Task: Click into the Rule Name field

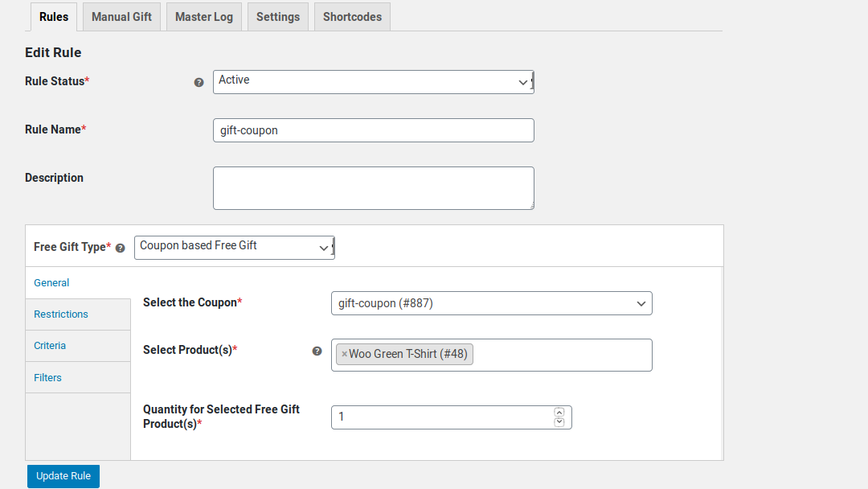Action: tap(373, 130)
